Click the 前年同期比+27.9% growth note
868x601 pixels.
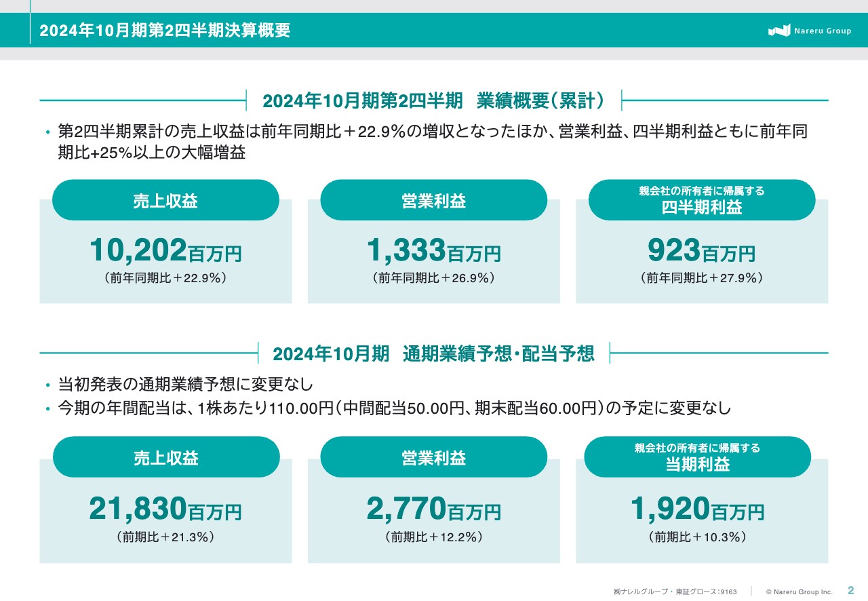(701, 278)
